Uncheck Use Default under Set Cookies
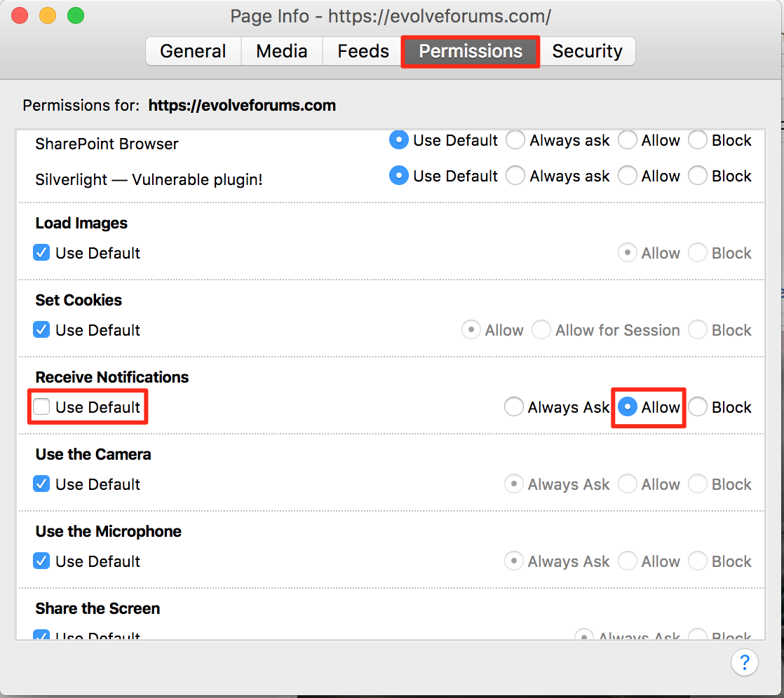Screen dimensions: 784x698 [42, 330]
